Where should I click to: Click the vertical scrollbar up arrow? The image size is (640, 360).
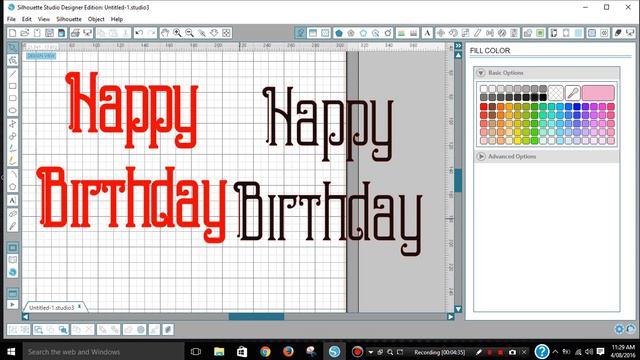458,55
